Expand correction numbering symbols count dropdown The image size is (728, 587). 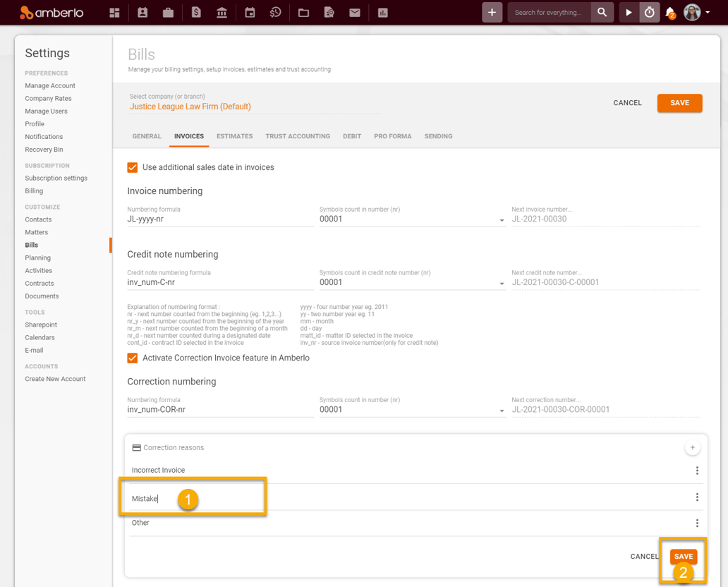(x=412, y=410)
